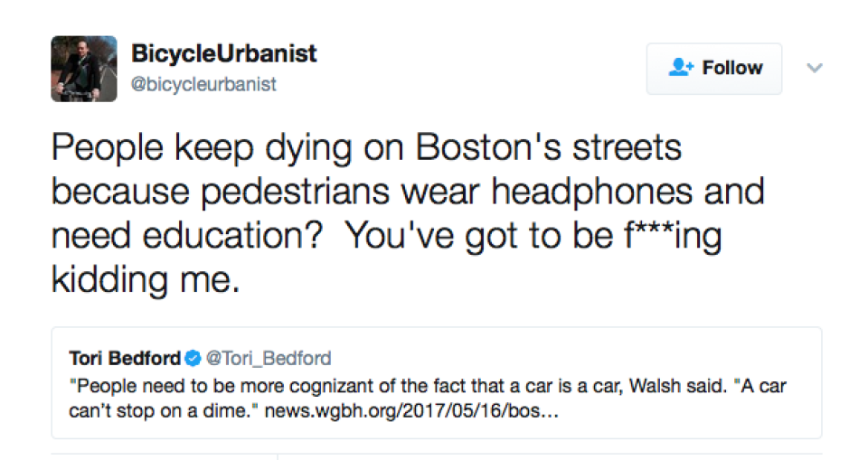Click the main tweet's first line about Boston's streets

tap(366, 149)
